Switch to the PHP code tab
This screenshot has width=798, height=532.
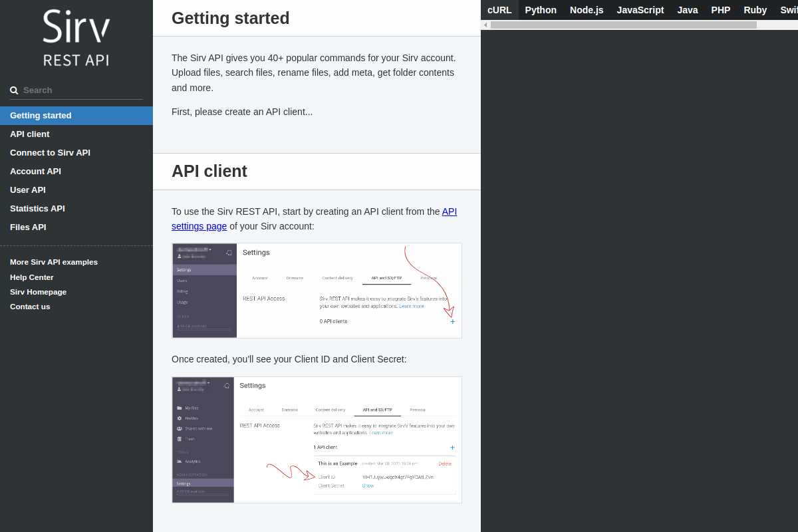click(x=721, y=10)
